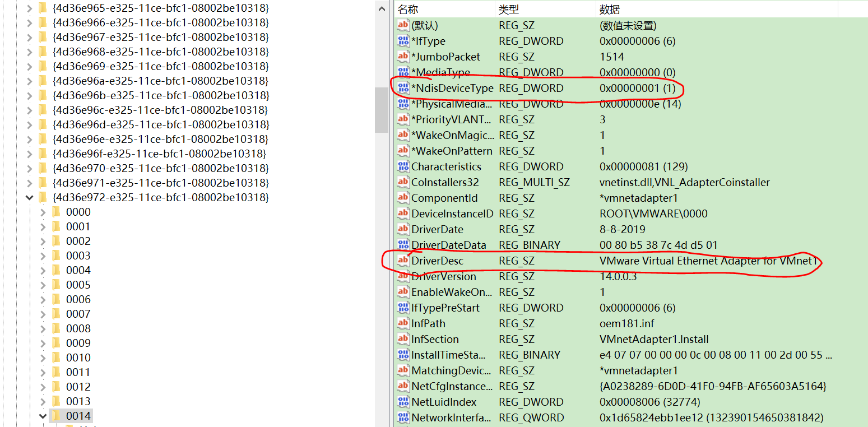Collapse the {4d36e972-e325-11ce-bfc1-08002be10318} key
Image resolution: width=868 pixels, height=427 pixels.
[x=30, y=197]
